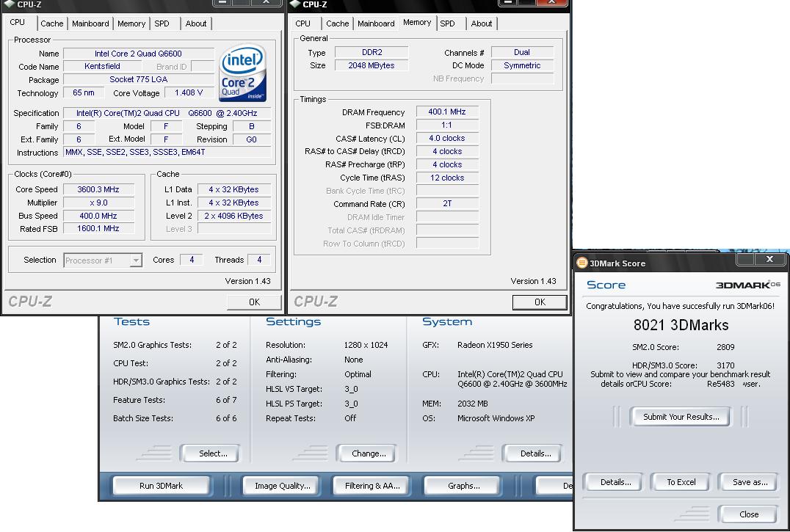790x532 pixels.
Task: Click the Specification field Intel(R) Core(TM)2 Quad CPU
Action: [x=167, y=113]
